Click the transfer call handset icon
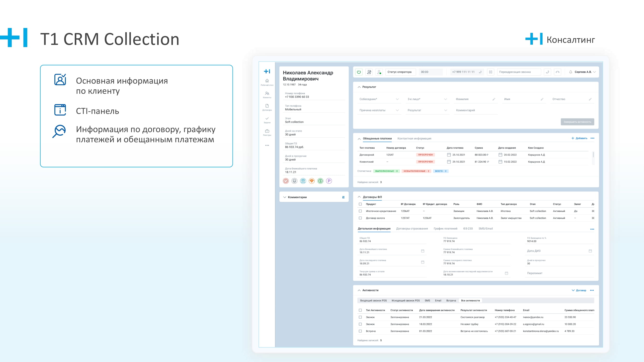This screenshot has width=644, height=362. pos(547,72)
